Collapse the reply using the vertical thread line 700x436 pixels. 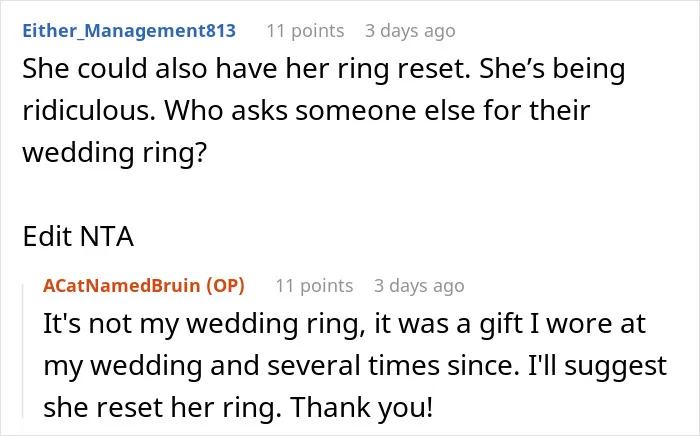pyautogui.click(x=24, y=351)
